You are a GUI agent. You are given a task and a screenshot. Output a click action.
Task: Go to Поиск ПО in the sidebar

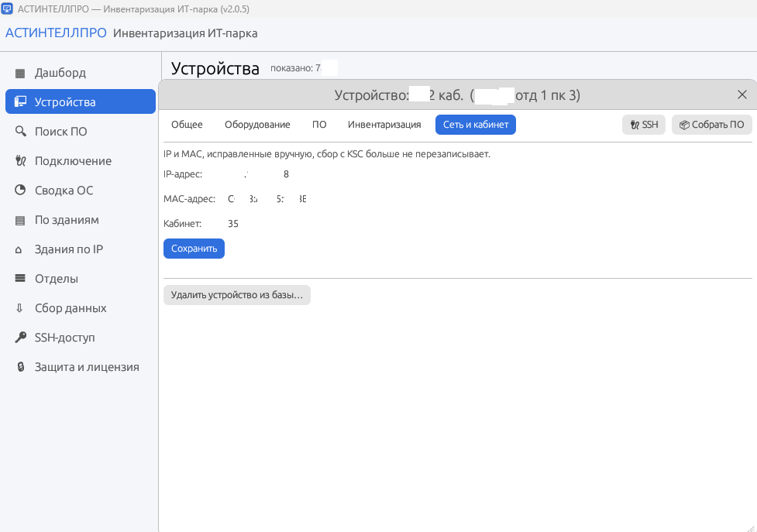[80, 131]
